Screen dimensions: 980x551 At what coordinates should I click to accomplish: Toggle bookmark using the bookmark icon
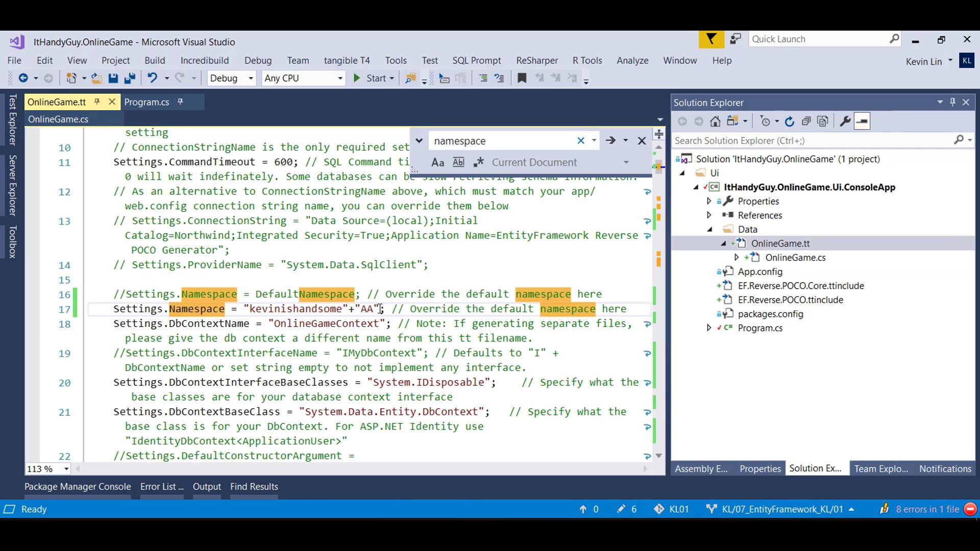pos(522,78)
